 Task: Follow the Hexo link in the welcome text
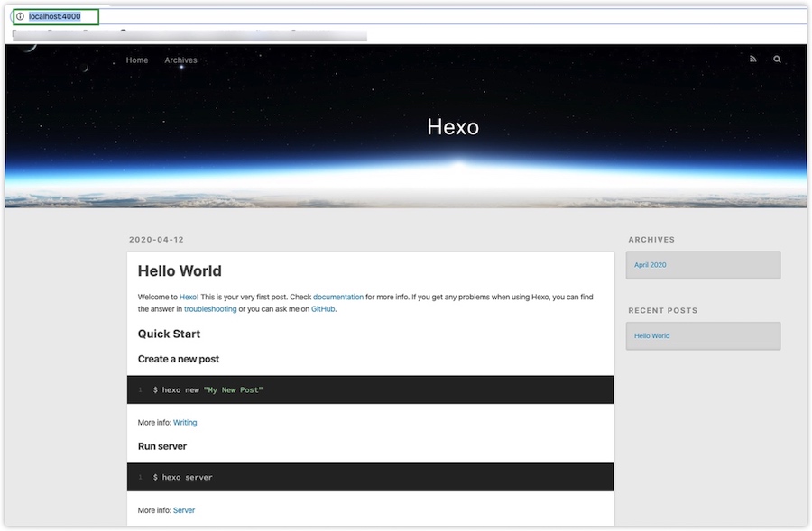188,298
